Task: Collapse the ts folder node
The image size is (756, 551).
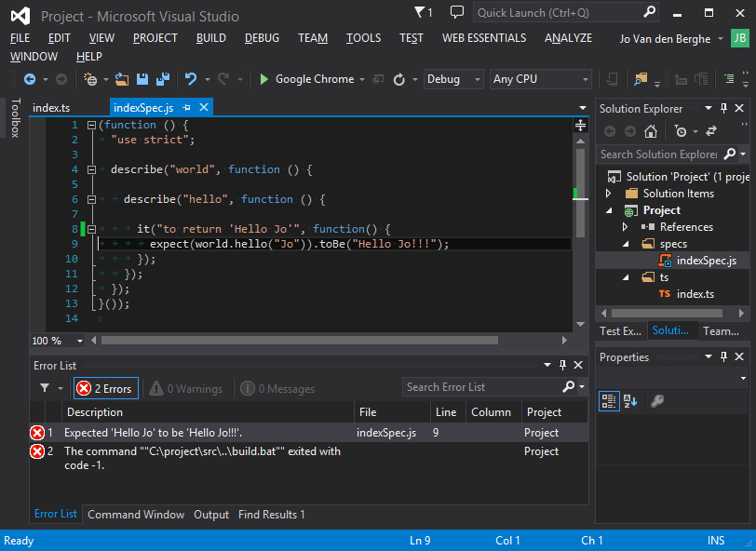Action: (626, 277)
